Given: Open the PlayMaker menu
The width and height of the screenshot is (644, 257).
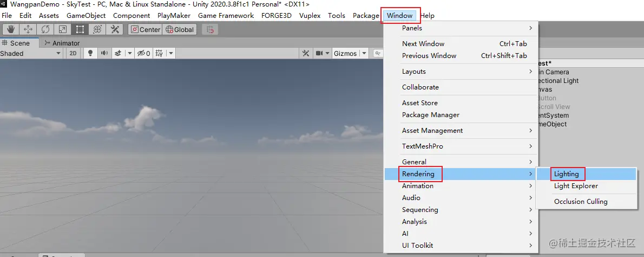Looking at the screenshot, I should pyautogui.click(x=174, y=16).
